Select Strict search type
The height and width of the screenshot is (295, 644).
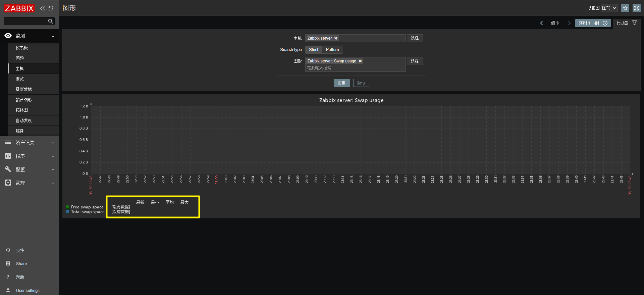tap(314, 50)
